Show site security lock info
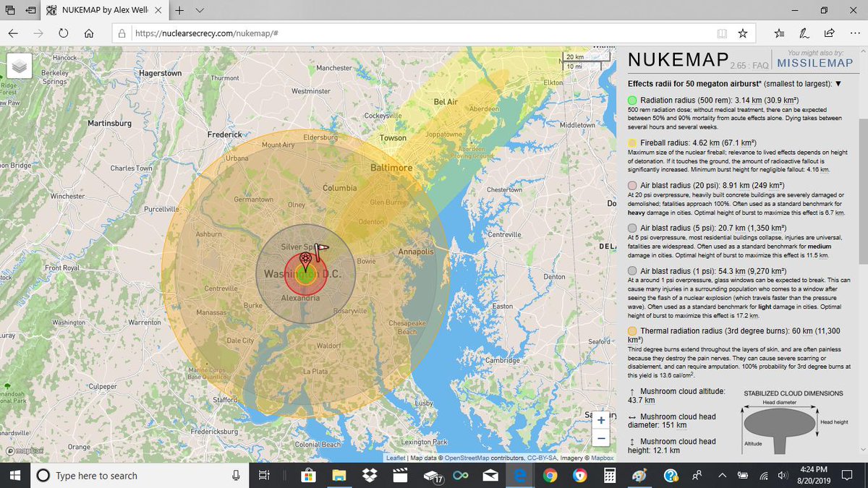868x488 pixels. 123,33
